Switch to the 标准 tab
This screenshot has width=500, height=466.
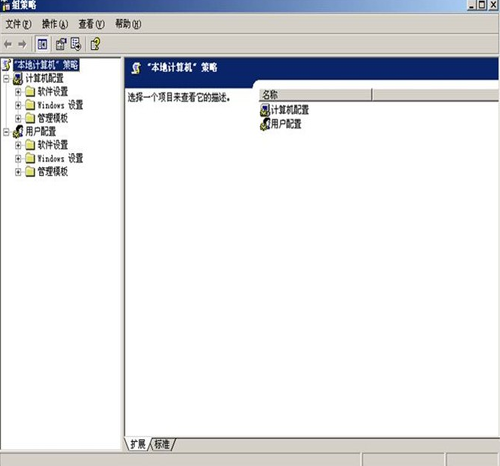162,444
